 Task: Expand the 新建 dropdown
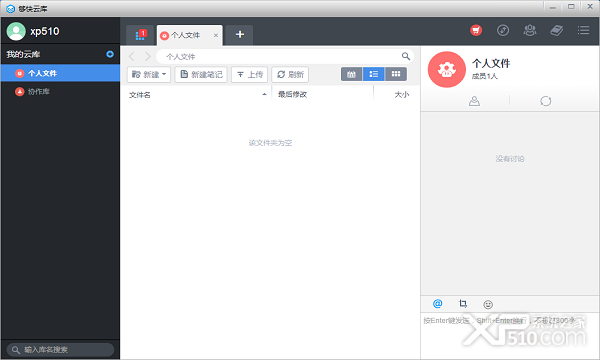pos(149,74)
